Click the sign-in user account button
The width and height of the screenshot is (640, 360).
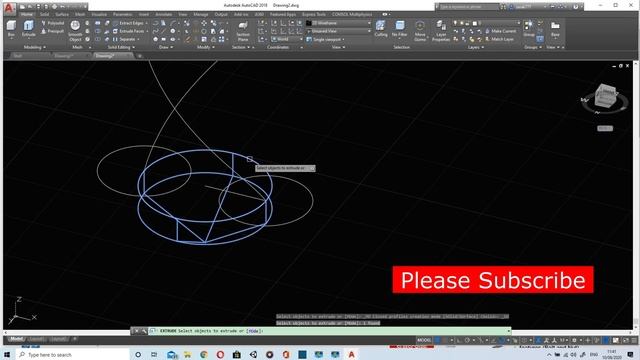pos(529,7)
